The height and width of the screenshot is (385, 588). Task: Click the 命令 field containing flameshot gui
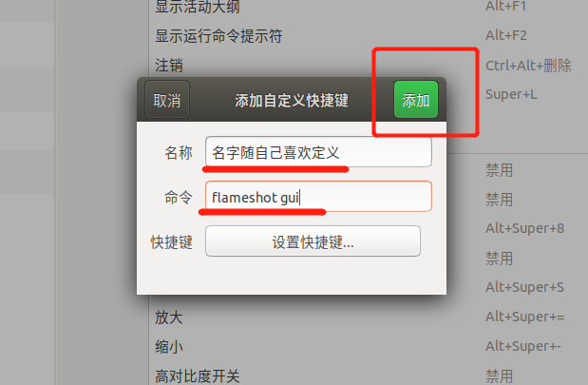coord(318,197)
